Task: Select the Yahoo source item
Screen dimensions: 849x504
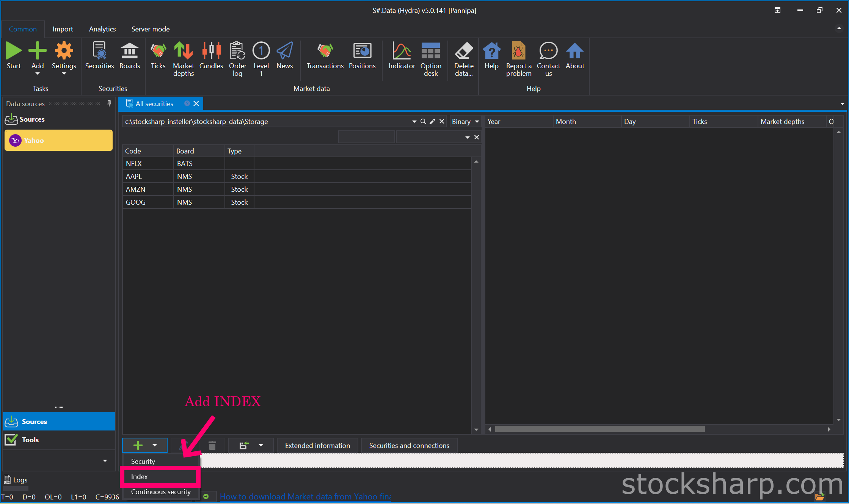Action: tap(58, 140)
